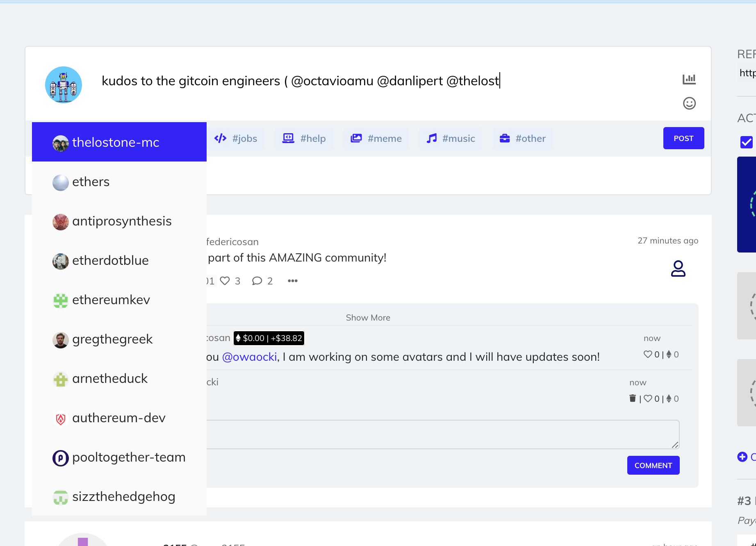Image resolution: width=756 pixels, height=546 pixels.
Task: Click the @owaocki mention link
Action: pos(250,357)
